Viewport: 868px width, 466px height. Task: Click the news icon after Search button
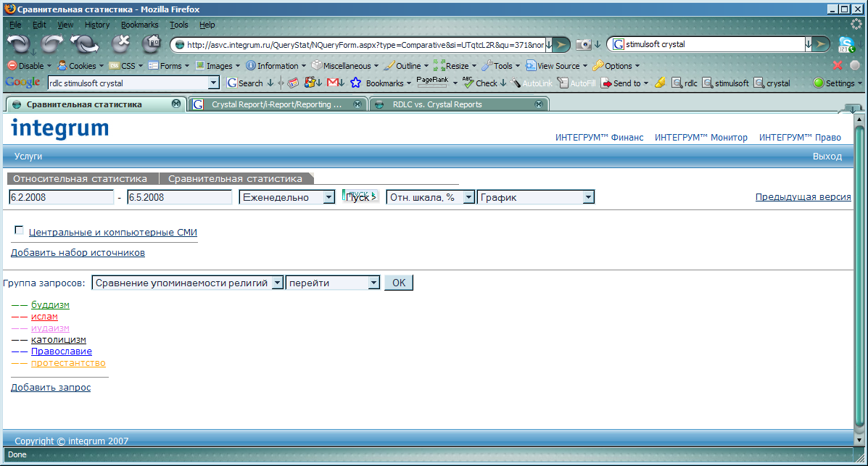coord(293,83)
